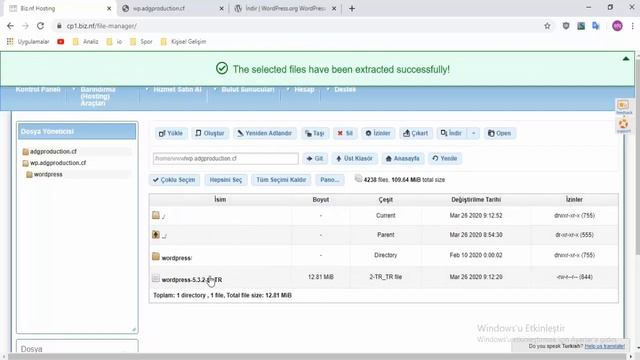This screenshot has width=640, height=360.
Task: Open Chrome three-dot menu
Action: tap(632, 26)
